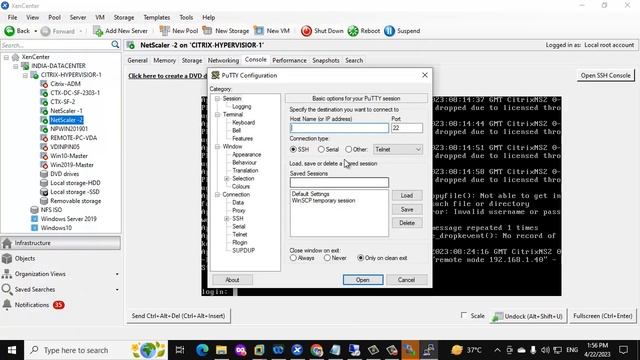The image size is (640, 360).
Task: Open Google Chrome from the taskbar
Action: tap(316, 350)
